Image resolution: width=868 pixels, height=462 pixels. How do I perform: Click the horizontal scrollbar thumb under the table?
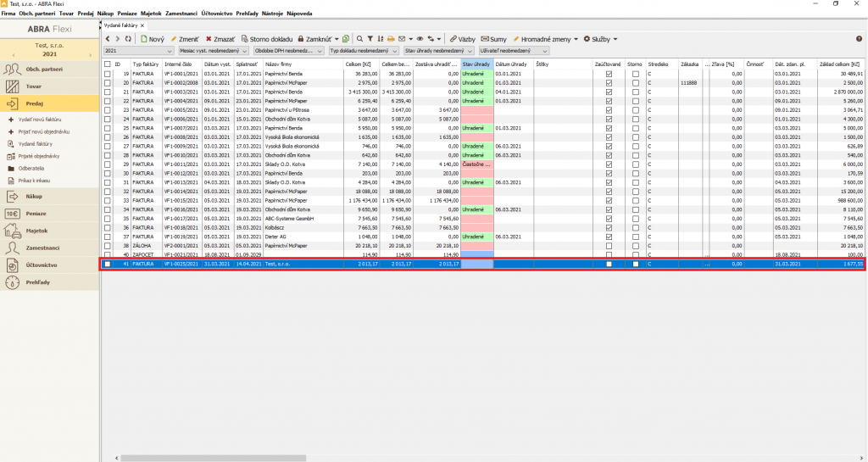[213, 458]
